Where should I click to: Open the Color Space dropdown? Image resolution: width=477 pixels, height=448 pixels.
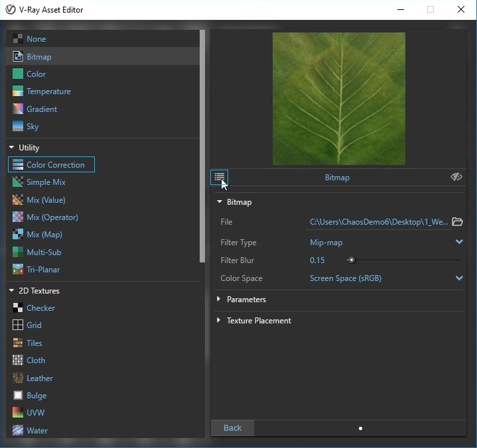(x=458, y=278)
